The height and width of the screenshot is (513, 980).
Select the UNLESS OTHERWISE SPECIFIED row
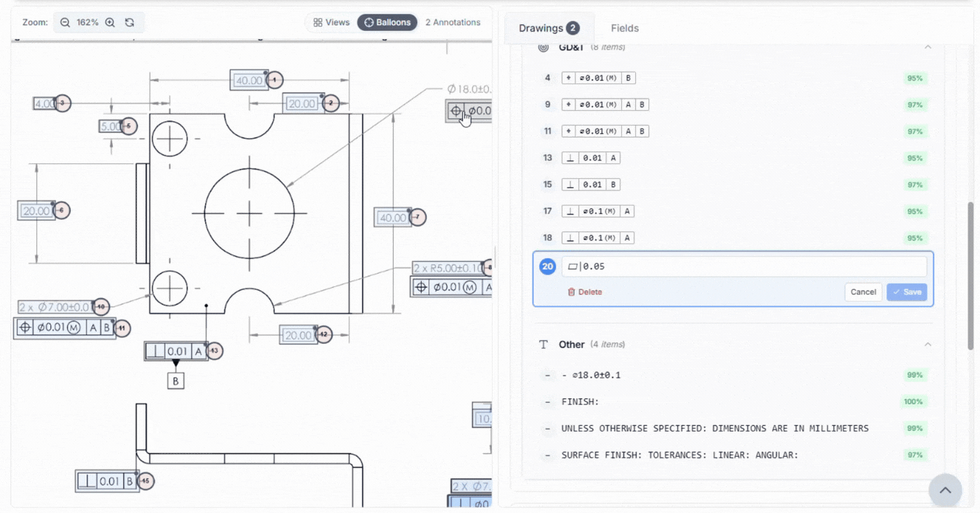point(734,428)
